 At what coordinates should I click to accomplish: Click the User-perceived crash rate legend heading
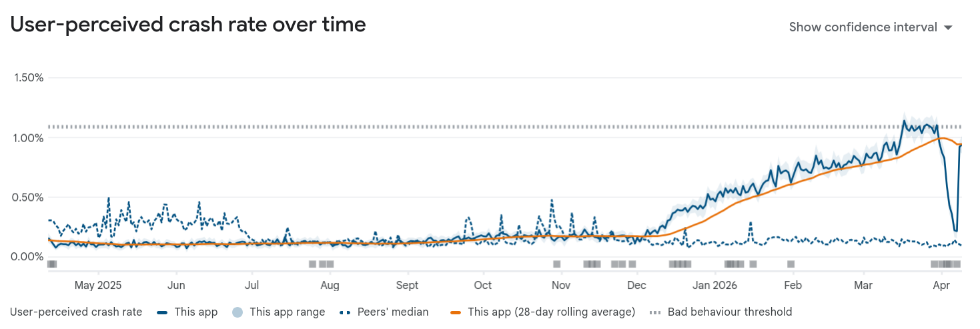[76, 312]
